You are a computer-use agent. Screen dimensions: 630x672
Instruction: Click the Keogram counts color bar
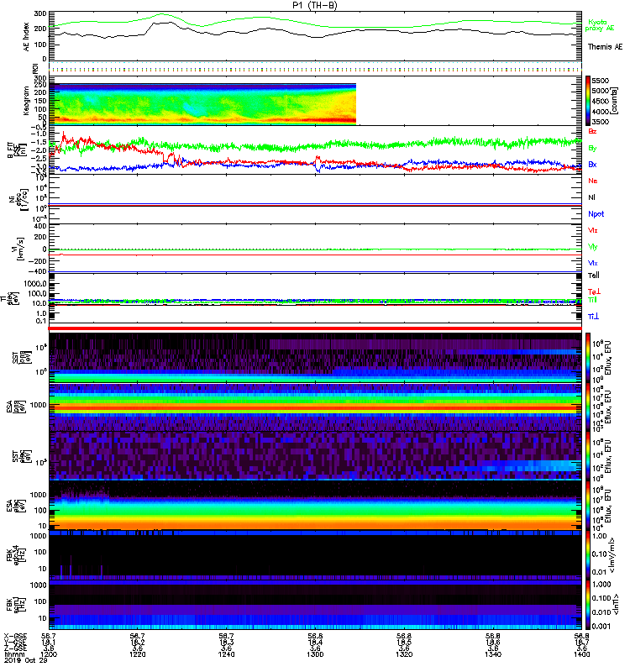click(588, 101)
